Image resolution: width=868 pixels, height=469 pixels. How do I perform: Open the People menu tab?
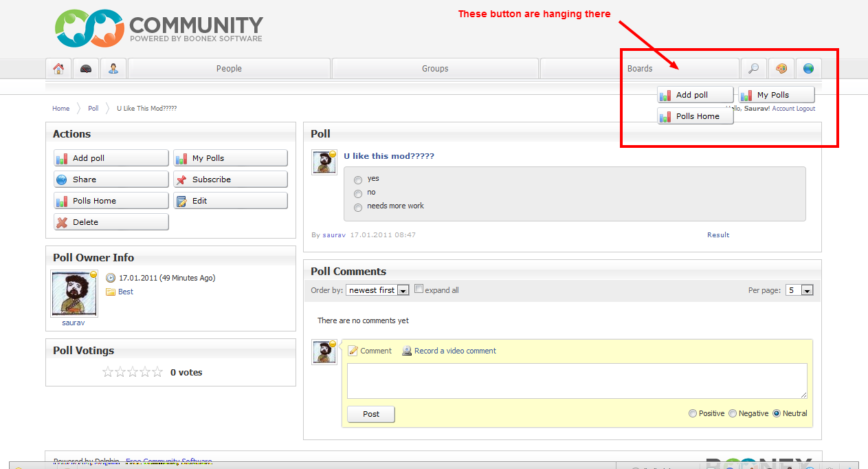pos(229,69)
